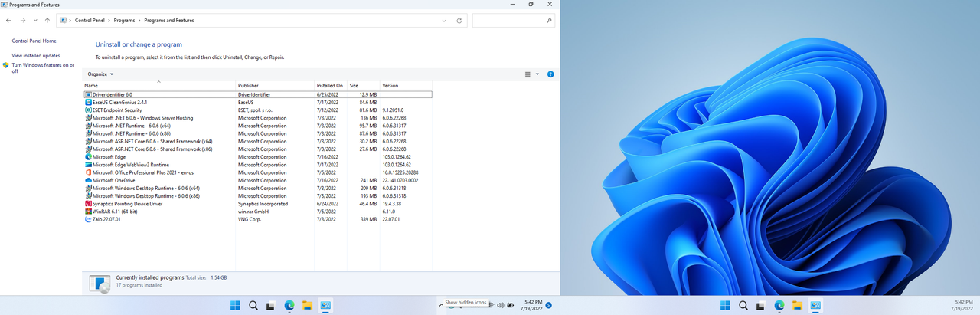Refresh the Programs and Features address bar
This screenshot has height=315, width=980.
tap(459, 21)
